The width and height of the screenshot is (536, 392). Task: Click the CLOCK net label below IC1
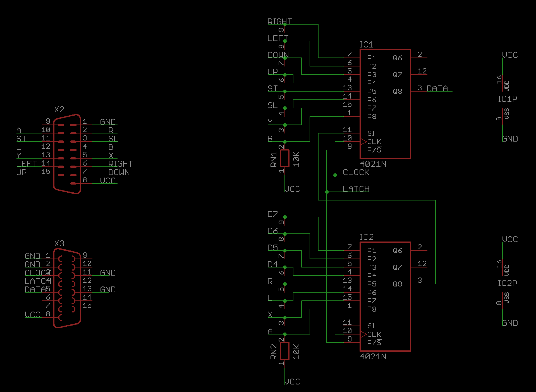click(356, 172)
